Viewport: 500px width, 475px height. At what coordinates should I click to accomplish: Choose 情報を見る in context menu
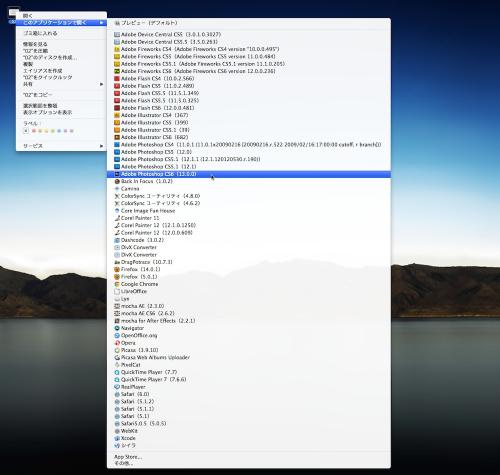click(61, 44)
